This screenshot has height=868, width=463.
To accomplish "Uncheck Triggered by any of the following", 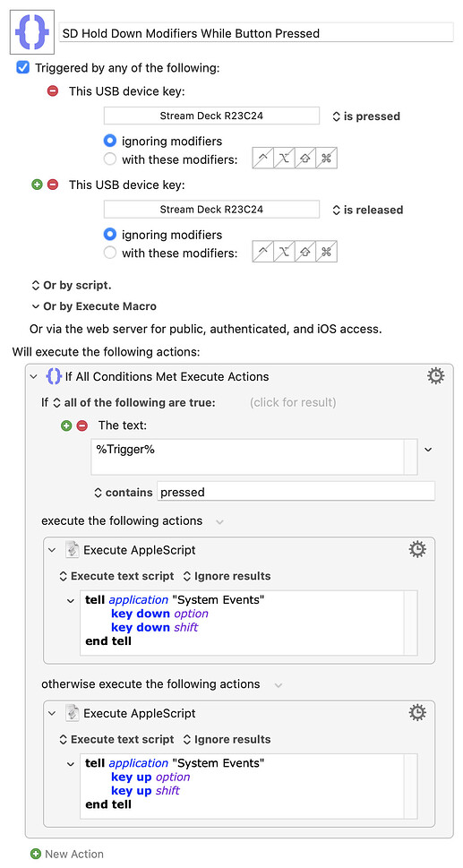I will 22,68.
